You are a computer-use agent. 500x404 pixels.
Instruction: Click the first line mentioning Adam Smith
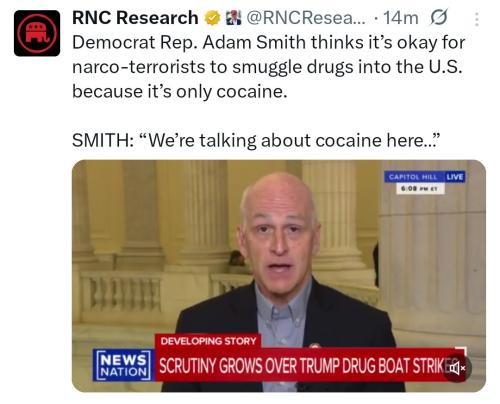(268, 43)
